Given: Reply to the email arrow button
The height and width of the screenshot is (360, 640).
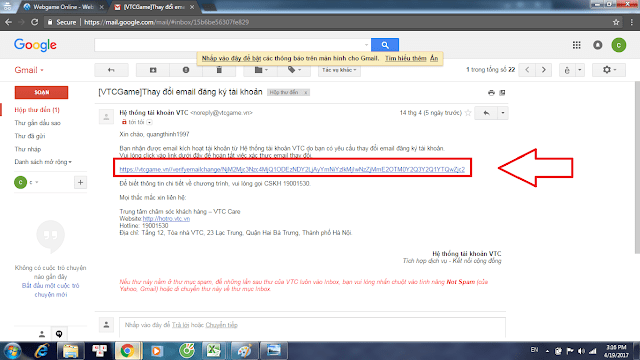Looking at the screenshot, I should point(487,113).
